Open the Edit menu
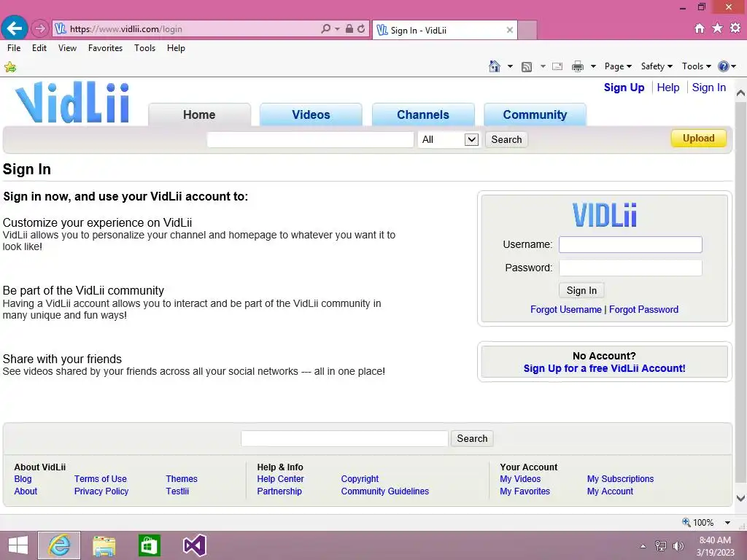This screenshot has height=560, width=747. 39,48
